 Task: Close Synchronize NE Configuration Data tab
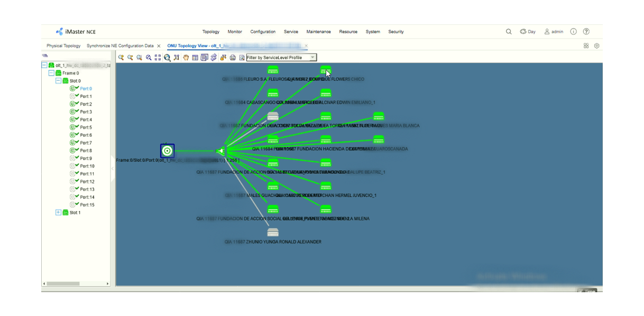[159, 46]
